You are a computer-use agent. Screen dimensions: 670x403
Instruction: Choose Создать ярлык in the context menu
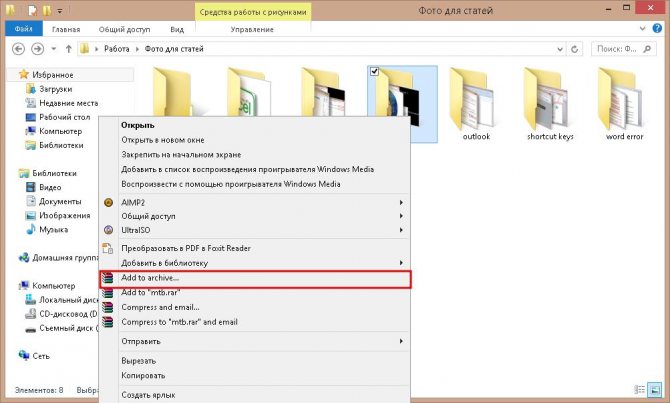pos(148,395)
